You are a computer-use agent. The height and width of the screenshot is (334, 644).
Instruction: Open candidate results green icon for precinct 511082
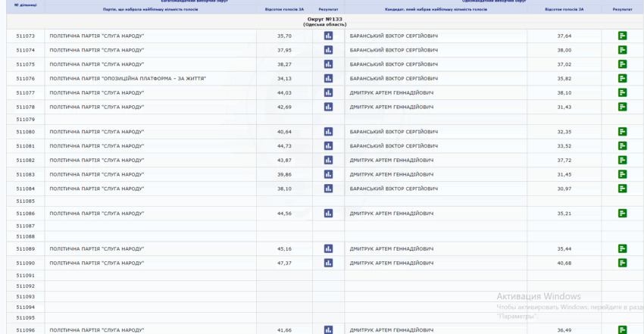point(622,160)
